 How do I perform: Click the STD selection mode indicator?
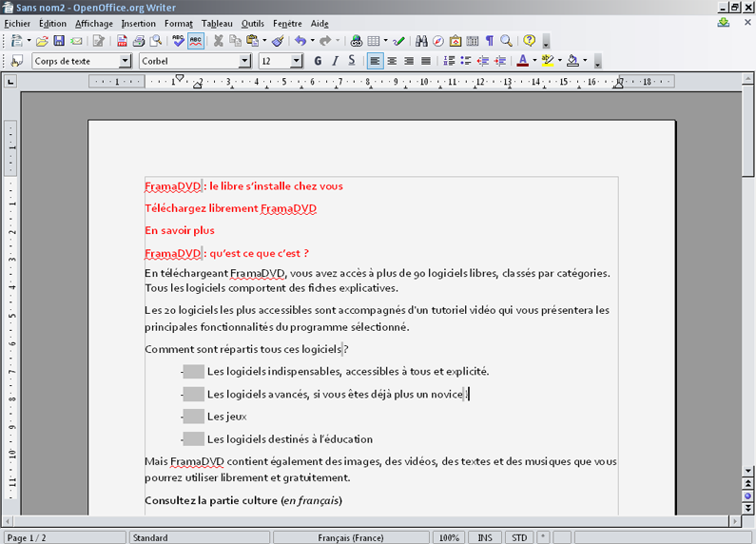[519, 537]
